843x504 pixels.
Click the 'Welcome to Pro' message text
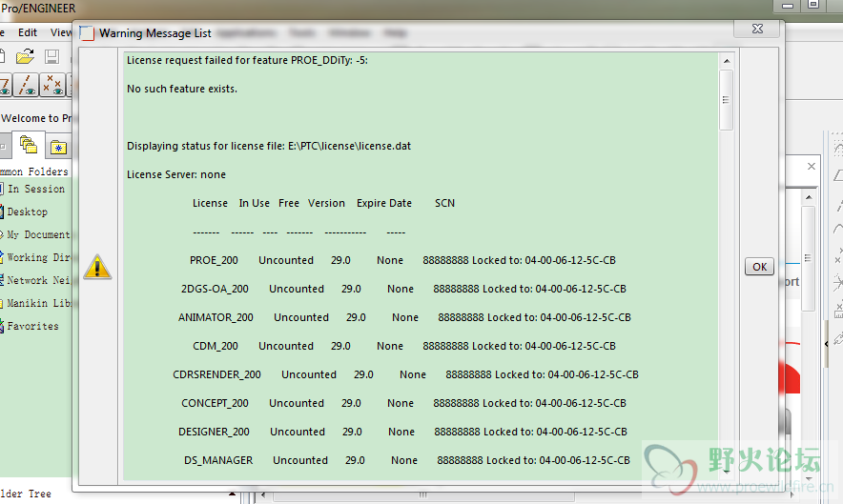pos(36,118)
